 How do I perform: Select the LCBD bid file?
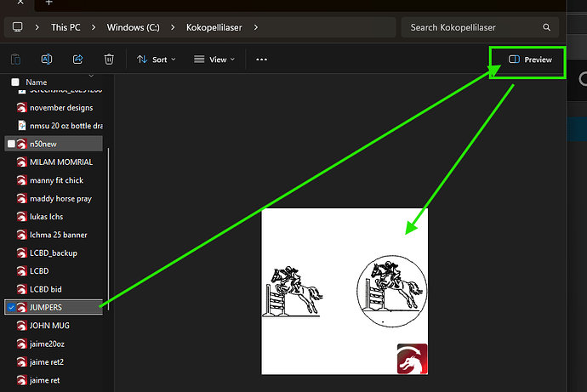pos(46,289)
